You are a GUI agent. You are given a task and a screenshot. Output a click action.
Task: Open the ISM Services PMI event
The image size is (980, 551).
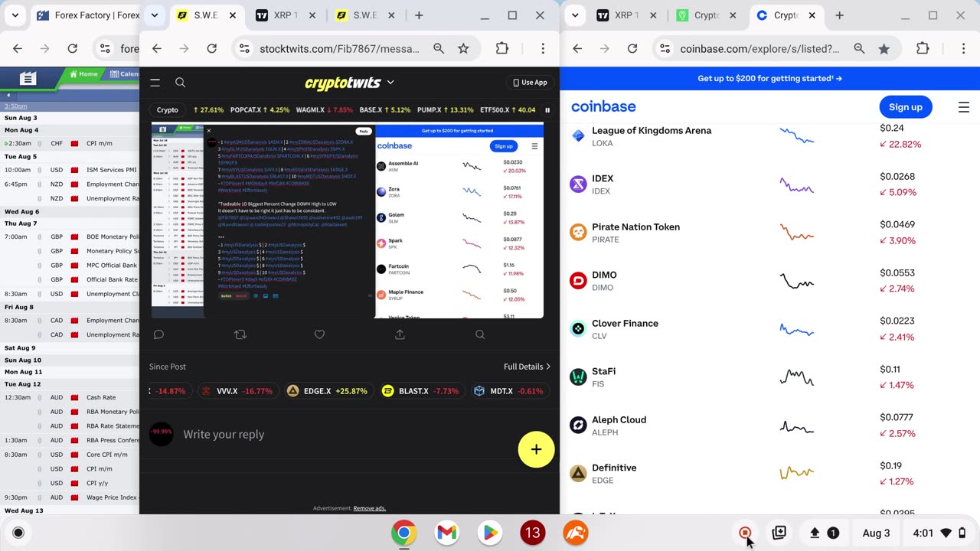tap(112, 170)
